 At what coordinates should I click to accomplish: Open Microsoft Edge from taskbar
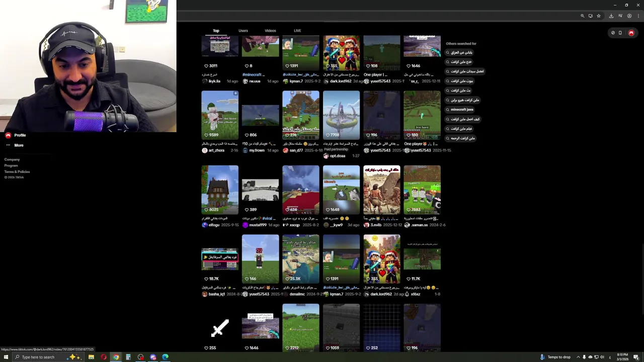(165, 357)
